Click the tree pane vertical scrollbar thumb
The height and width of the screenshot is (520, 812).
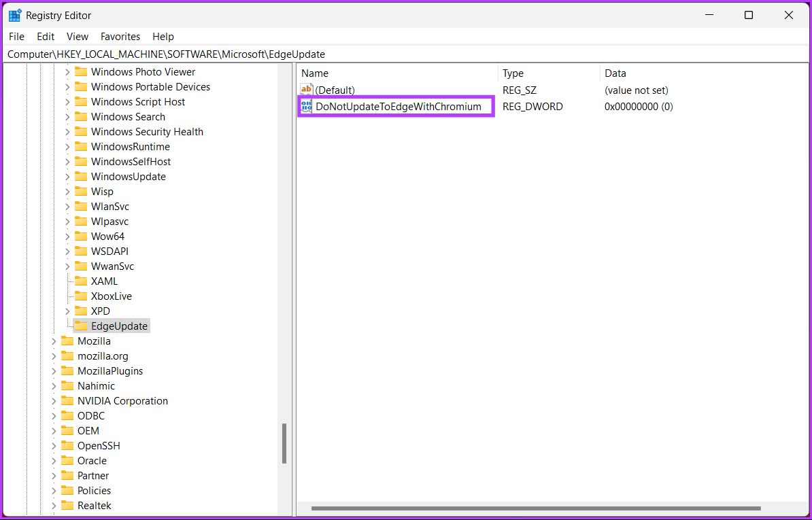pos(284,443)
